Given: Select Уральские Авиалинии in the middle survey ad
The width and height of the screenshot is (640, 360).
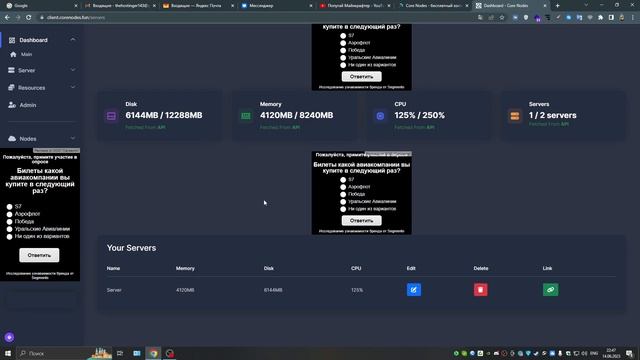Looking at the screenshot, I should [x=343, y=202].
